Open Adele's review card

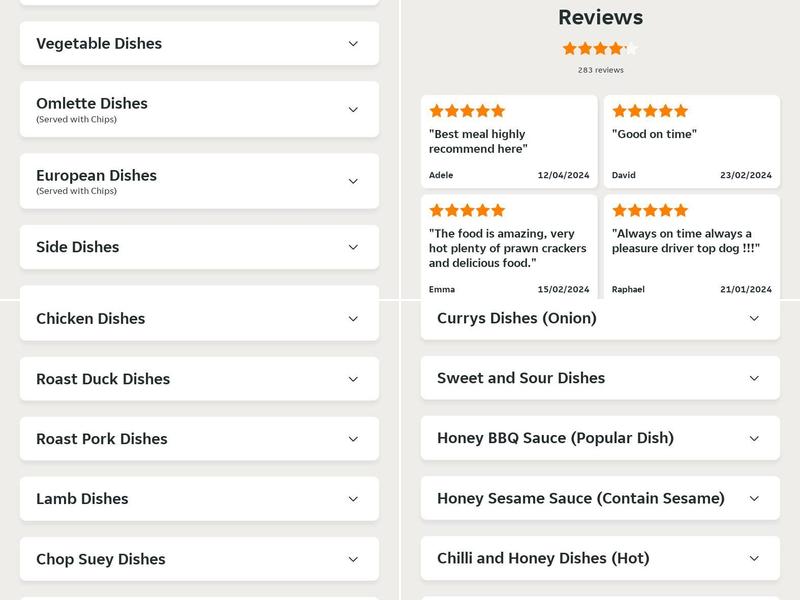(x=509, y=141)
